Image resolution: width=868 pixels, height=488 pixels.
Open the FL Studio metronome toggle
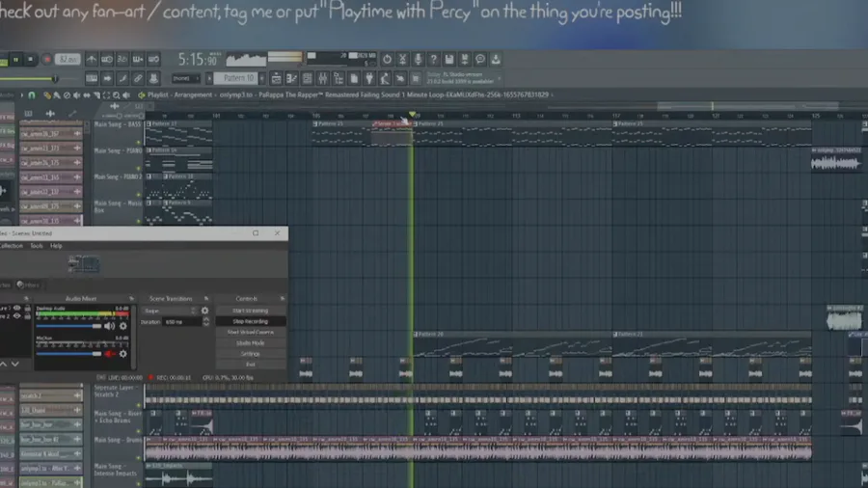tap(92, 59)
